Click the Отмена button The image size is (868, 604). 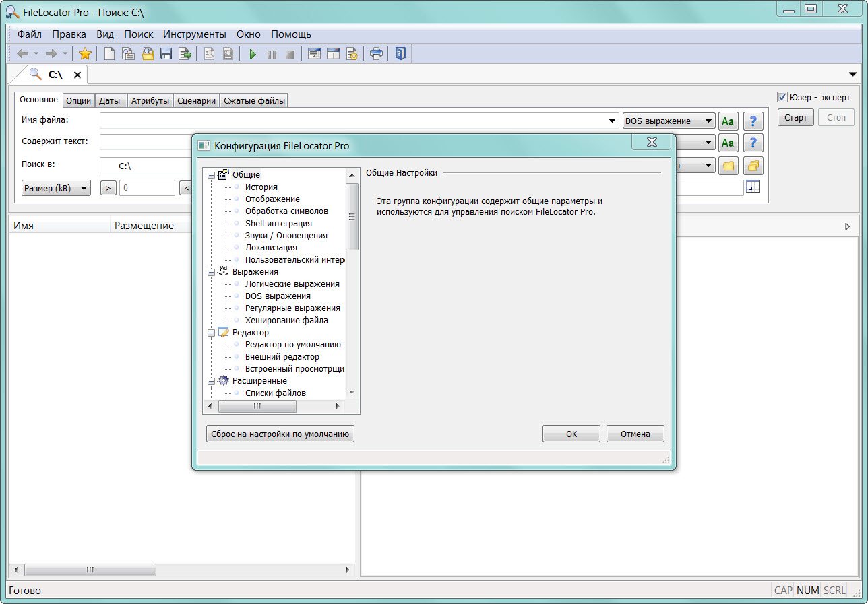635,434
